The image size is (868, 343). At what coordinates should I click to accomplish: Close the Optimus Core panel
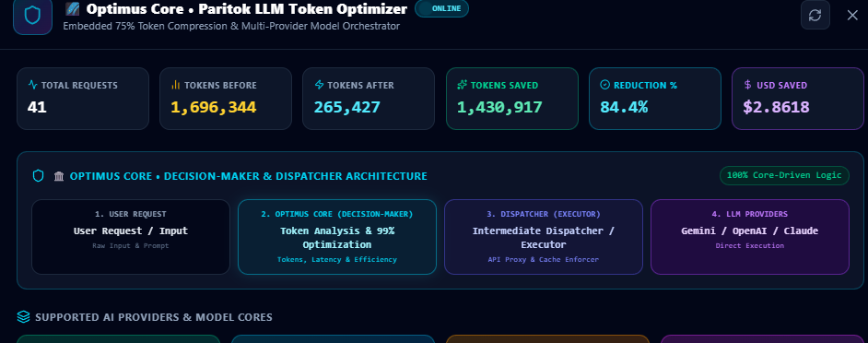coord(852,15)
